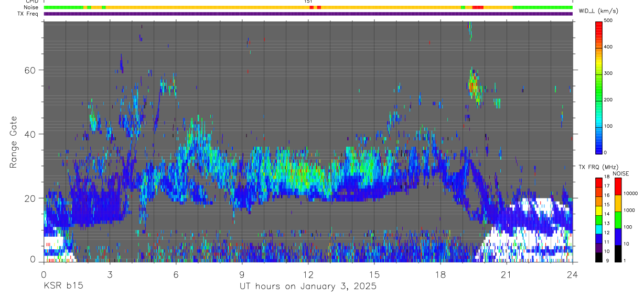This screenshot has height=297, width=644.
Task: Click the 'Range Gate' vertical axis title
Action: pos(13,141)
